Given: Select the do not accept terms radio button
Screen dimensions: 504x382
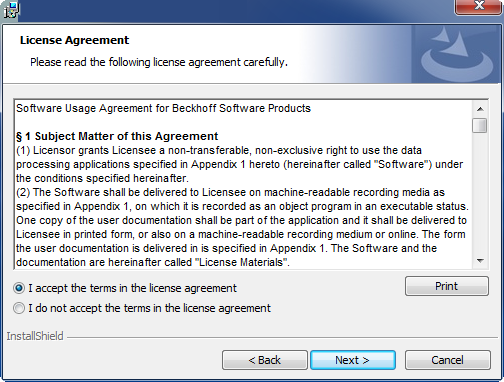Looking at the screenshot, I should (x=19, y=308).
